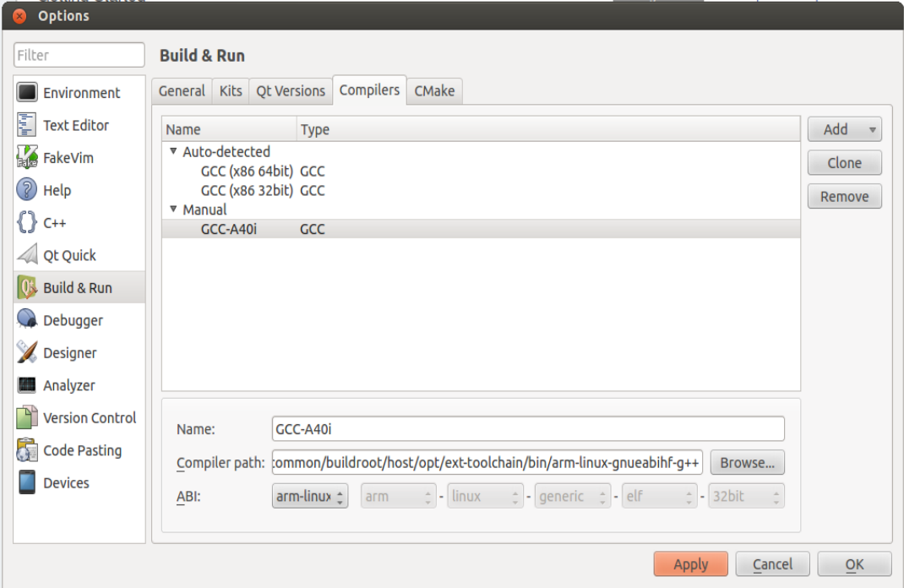Open the disabled elf format dropdown

[x=660, y=497]
